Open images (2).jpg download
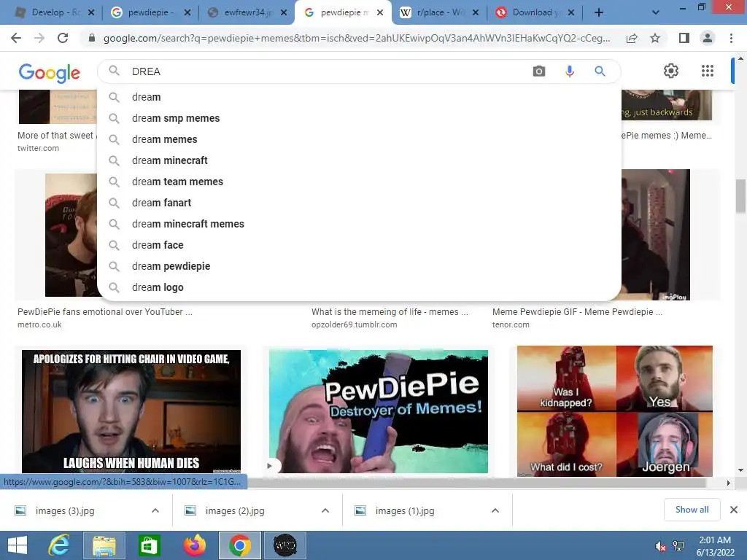Screen dimensions: 747x560 click(235, 510)
